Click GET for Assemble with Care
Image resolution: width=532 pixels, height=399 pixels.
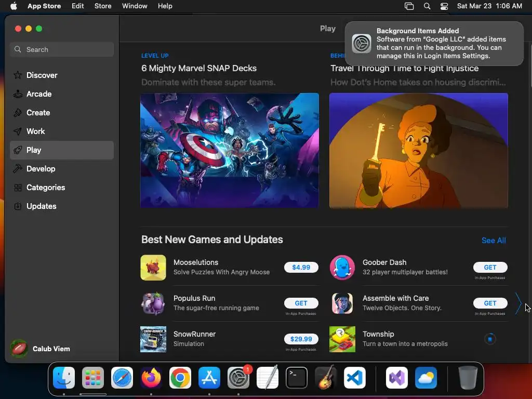click(x=490, y=303)
